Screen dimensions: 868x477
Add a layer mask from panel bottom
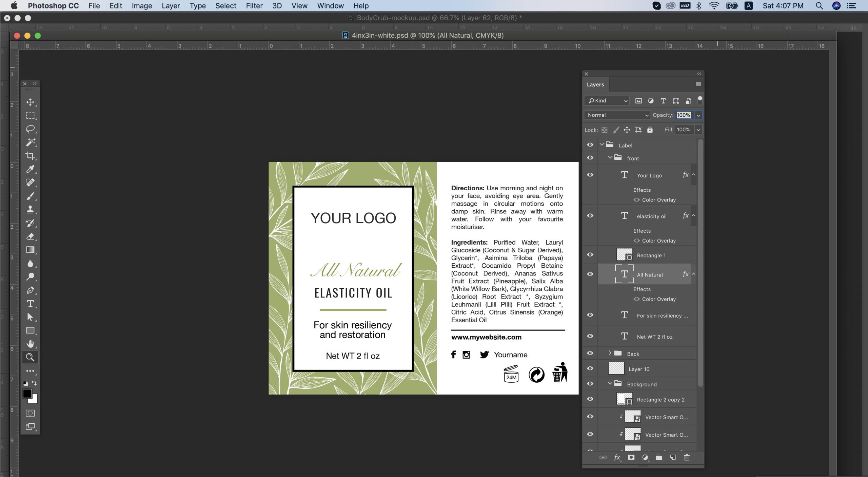[631, 457]
